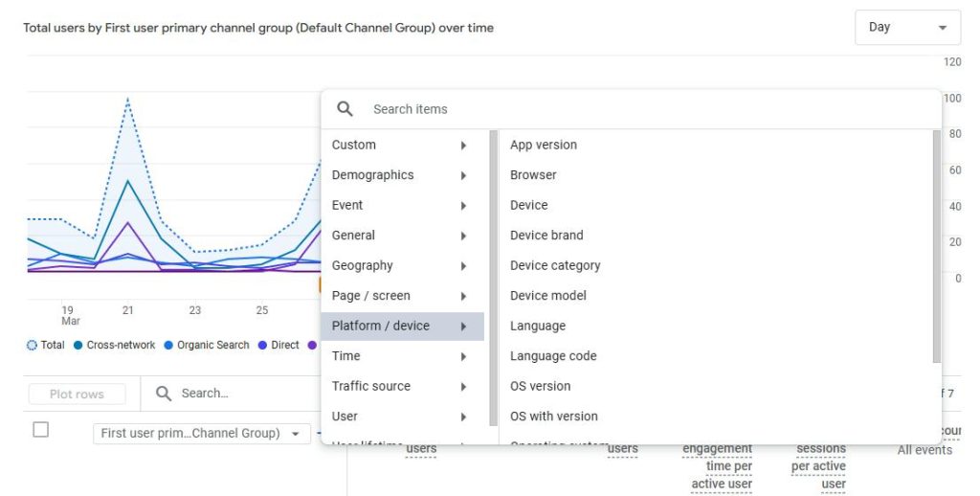The width and height of the screenshot is (980, 496).
Task: Click the 21 date label on chart axis
Action: (128, 310)
